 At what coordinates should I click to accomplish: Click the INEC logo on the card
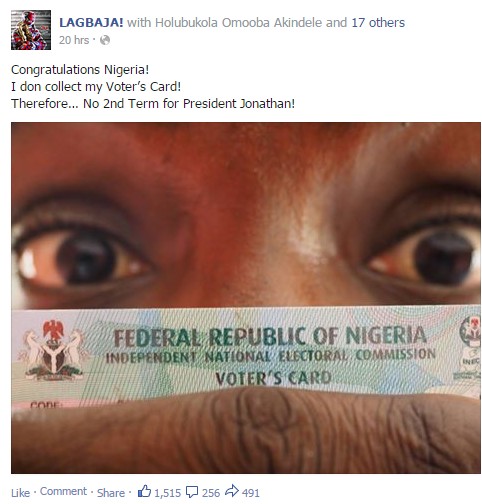tap(469, 348)
